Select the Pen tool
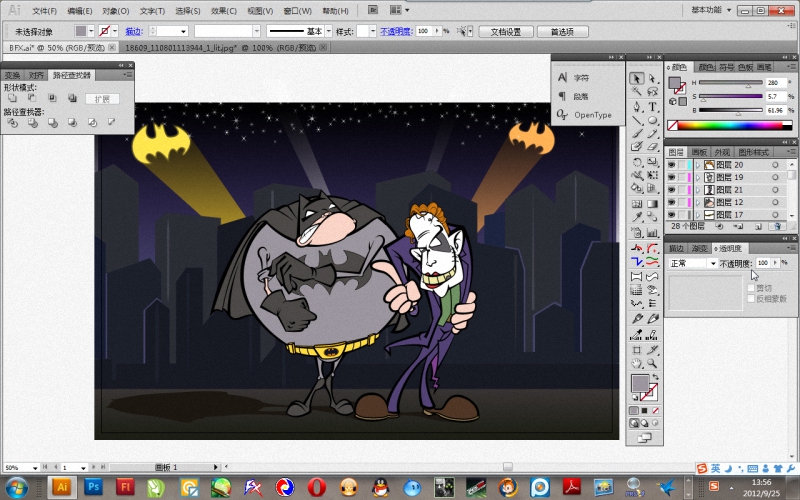 pyautogui.click(x=636, y=107)
